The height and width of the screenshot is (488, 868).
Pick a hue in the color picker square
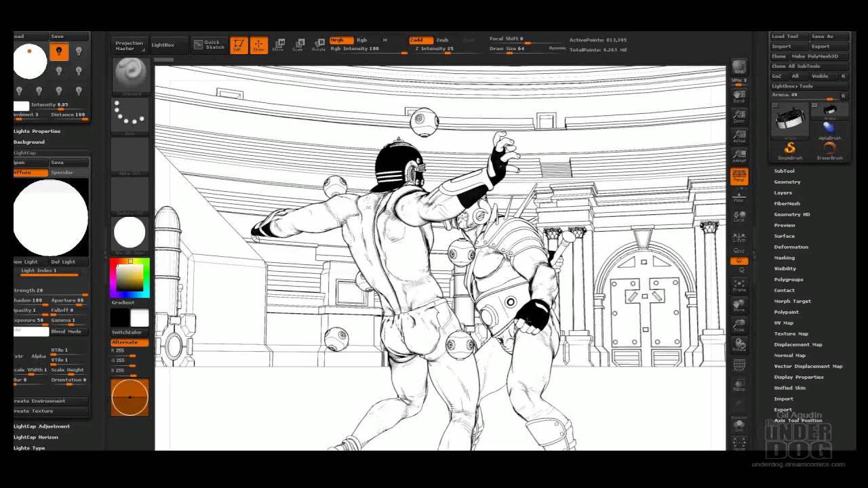point(130,278)
